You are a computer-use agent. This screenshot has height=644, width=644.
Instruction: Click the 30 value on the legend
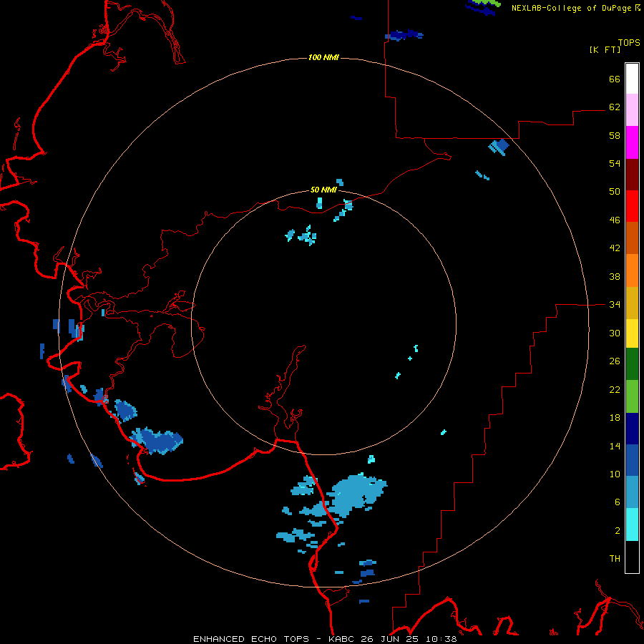[x=615, y=333]
